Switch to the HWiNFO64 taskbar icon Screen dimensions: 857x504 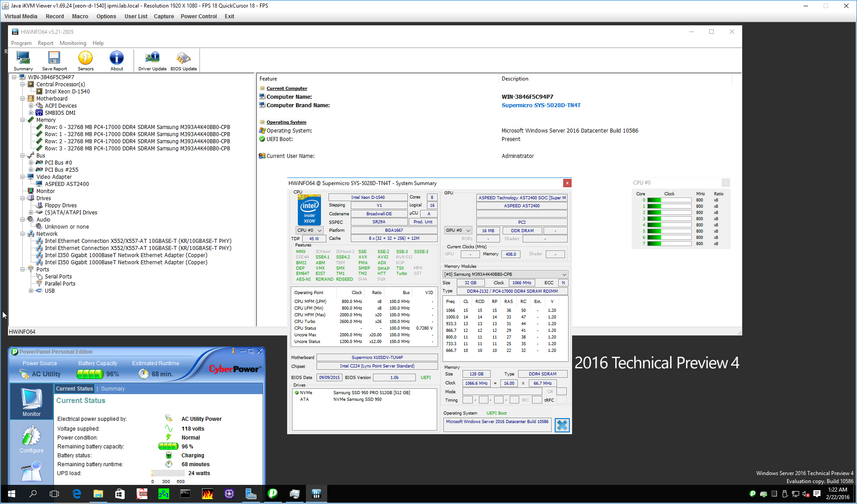317,494
